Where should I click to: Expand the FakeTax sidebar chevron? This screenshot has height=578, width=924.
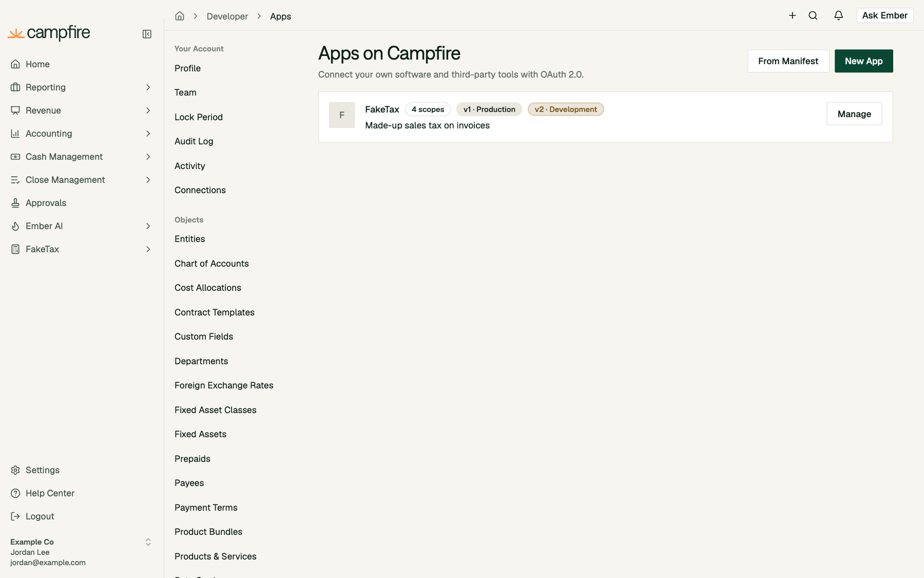click(148, 249)
